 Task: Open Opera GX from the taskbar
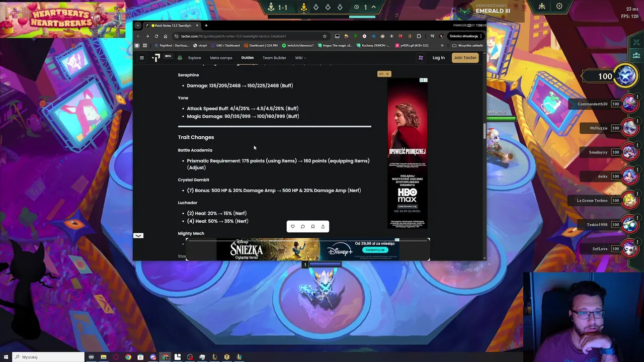click(116, 357)
